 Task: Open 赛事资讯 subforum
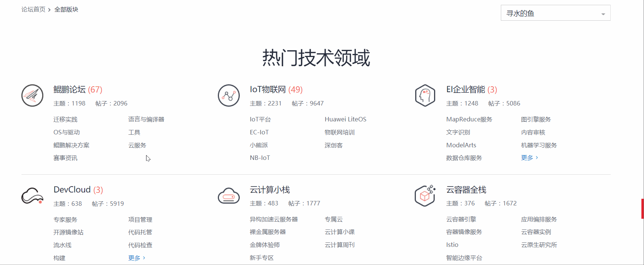tap(65, 158)
